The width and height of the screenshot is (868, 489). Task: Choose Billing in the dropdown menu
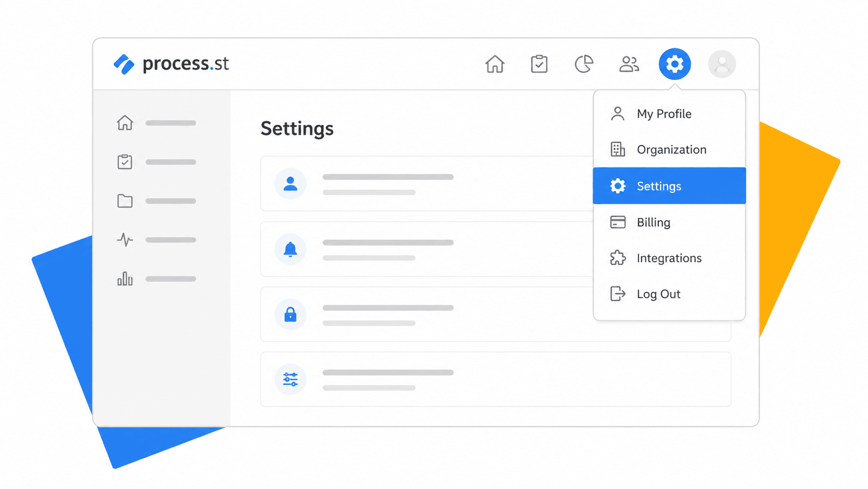click(654, 222)
